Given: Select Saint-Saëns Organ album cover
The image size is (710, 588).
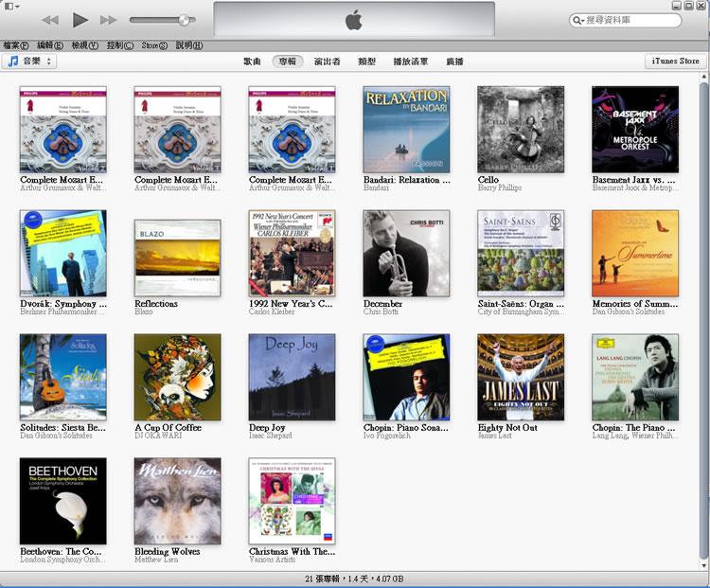Looking at the screenshot, I should [x=521, y=253].
